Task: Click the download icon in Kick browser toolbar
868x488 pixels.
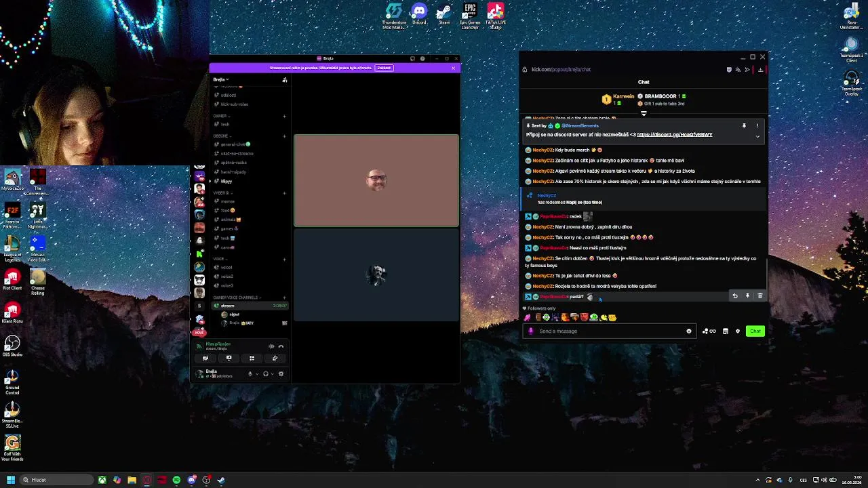Action: pyautogui.click(x=761, y=69)
